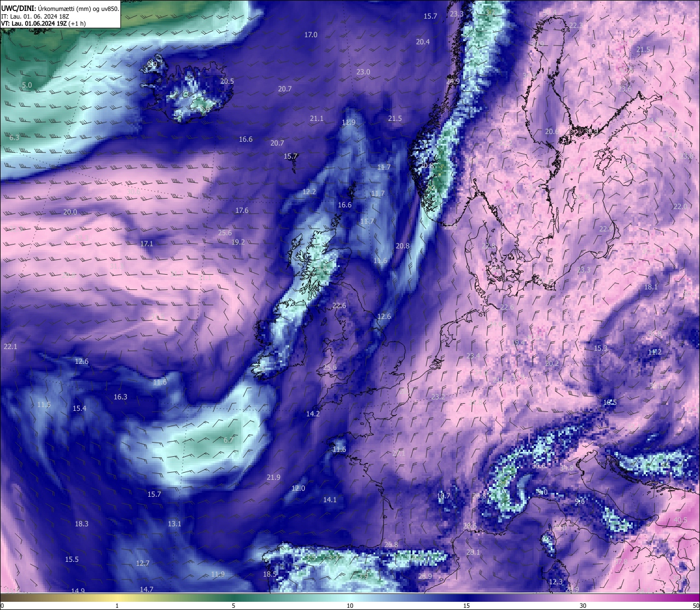Click the map value 5.0
700x610 pixels.
coord(27,85)
